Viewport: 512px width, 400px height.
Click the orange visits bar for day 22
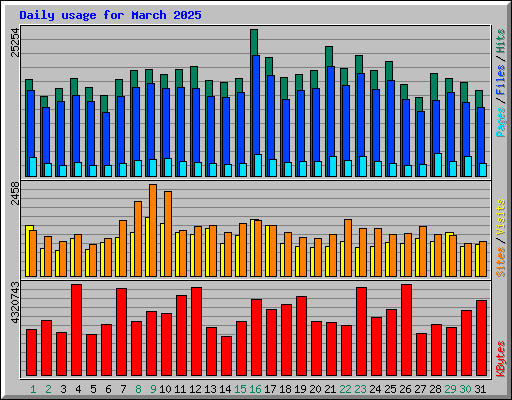(348, 248)
